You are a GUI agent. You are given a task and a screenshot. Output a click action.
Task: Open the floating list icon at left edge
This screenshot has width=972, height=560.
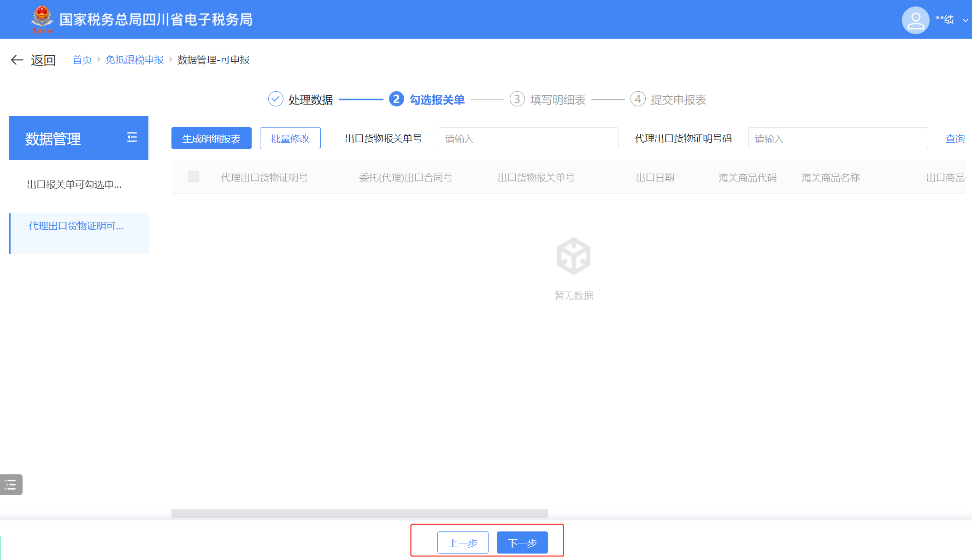coord(11,484)
